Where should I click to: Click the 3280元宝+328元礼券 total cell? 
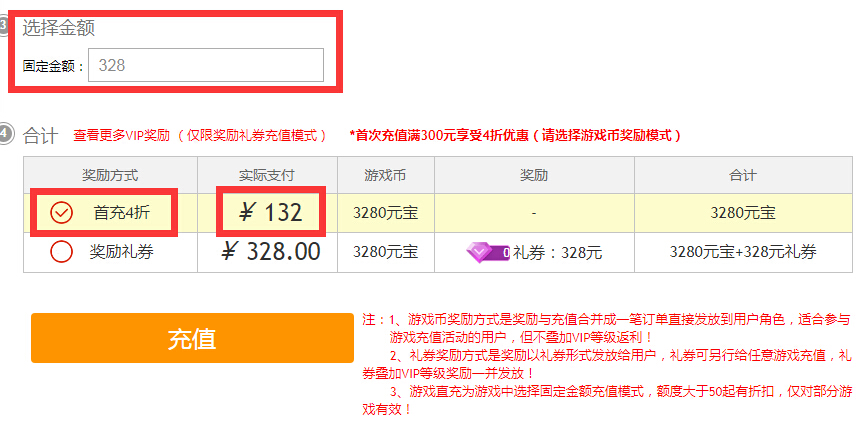tap(743, 252)
